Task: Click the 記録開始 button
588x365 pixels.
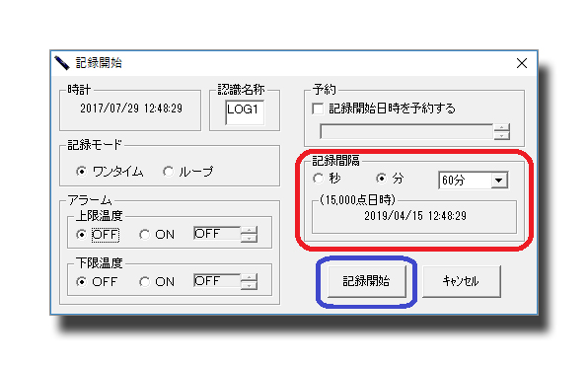Action: (x=367, y=281)
